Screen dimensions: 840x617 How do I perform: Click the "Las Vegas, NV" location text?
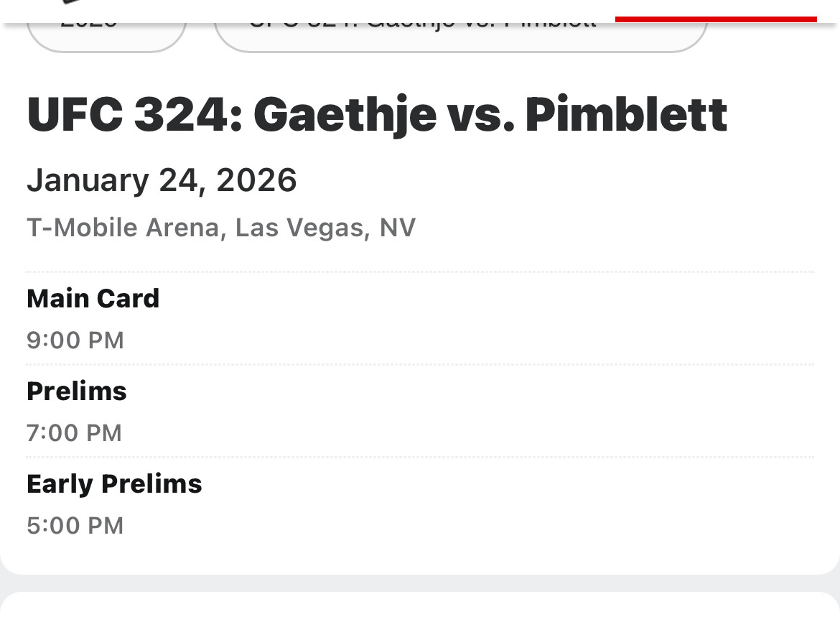(x=325, y=228)
